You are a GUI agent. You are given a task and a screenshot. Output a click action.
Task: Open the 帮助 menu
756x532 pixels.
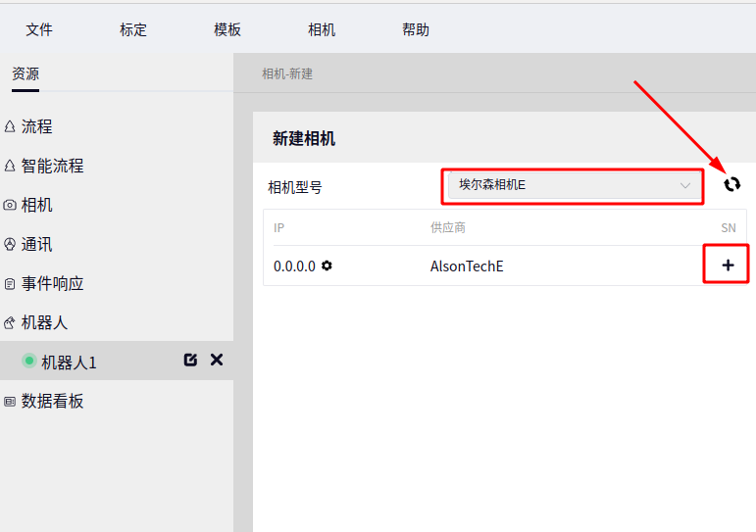(x=416, y=29)
